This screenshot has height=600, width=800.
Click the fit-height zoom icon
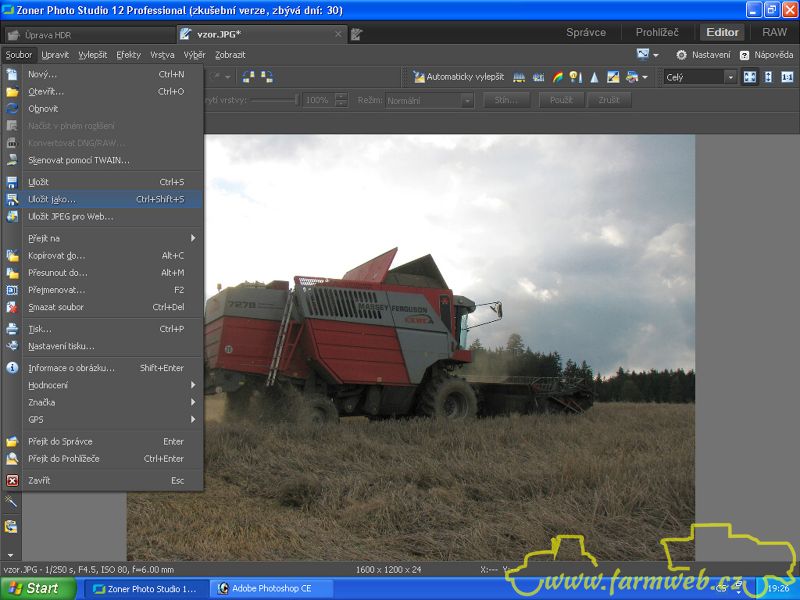tap(768, 77)
